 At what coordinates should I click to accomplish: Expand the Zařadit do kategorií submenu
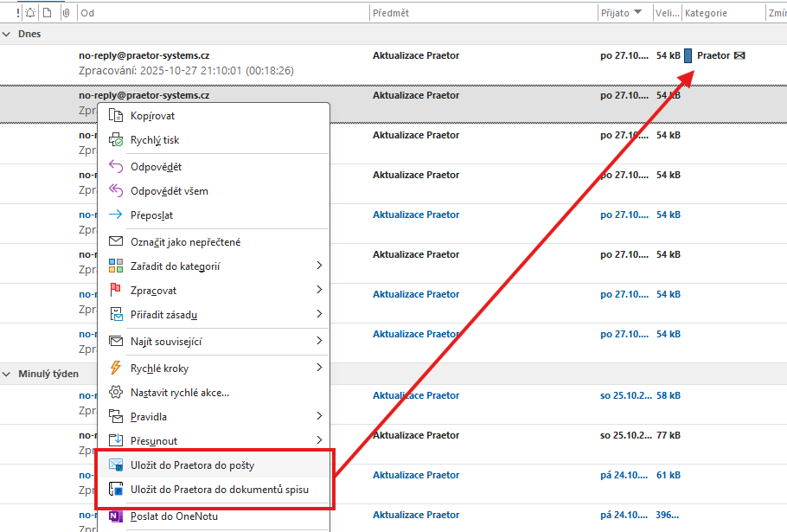[x=319, y=266]
